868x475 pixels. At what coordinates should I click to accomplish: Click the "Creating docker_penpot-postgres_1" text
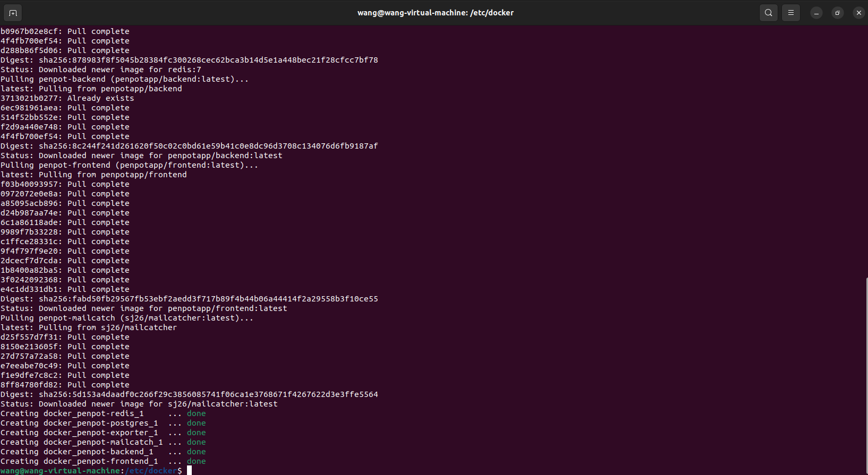click(x=79, y=423)
